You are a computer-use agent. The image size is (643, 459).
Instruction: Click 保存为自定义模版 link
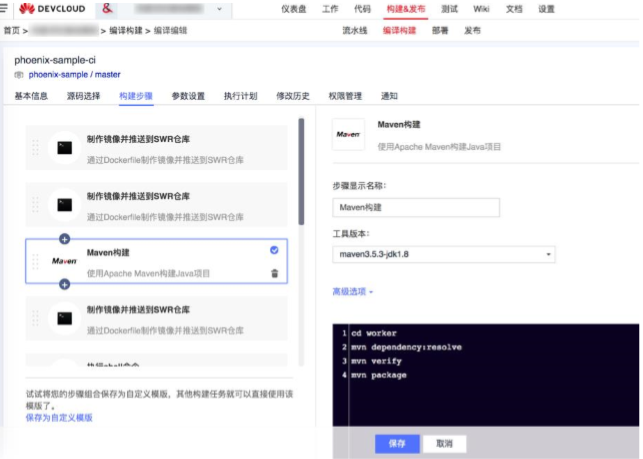point(59,418)
